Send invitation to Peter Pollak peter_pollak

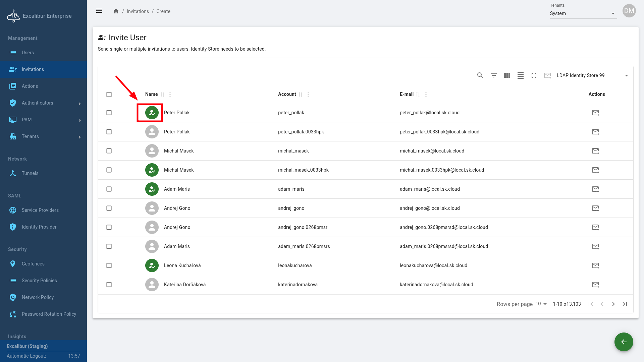[595, 113]
